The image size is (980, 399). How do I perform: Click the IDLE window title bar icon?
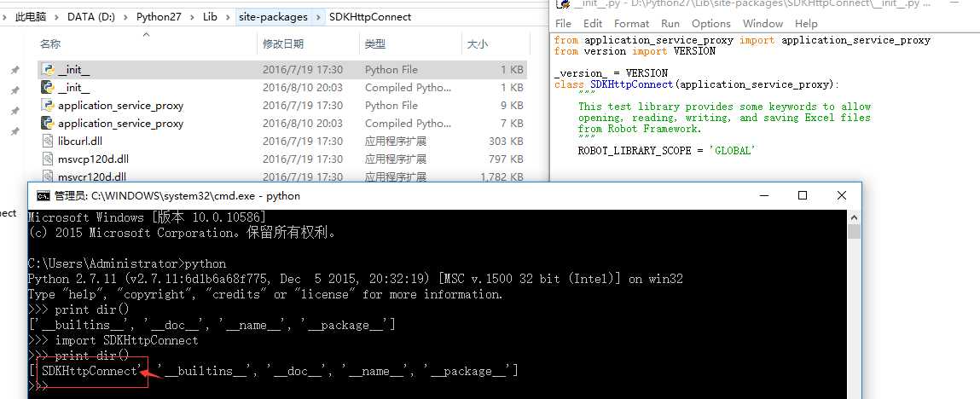pyautogui.click(x=563, y=3)
